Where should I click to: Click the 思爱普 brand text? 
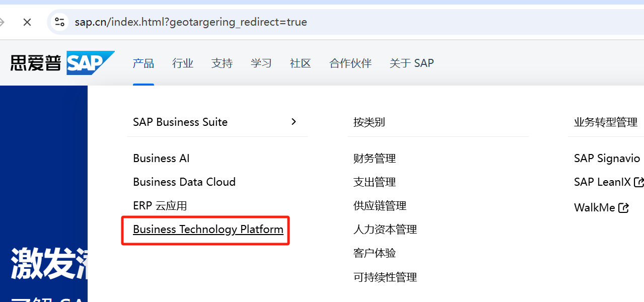36,63
